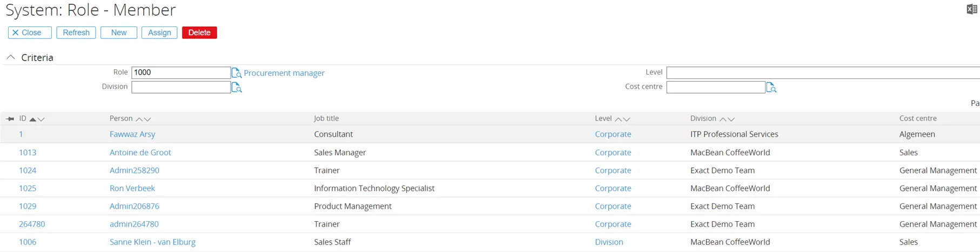980x252 pixels.
Task: Click the Division level link for Sanne
Action: pyautogui.click(x=609, y=242)
